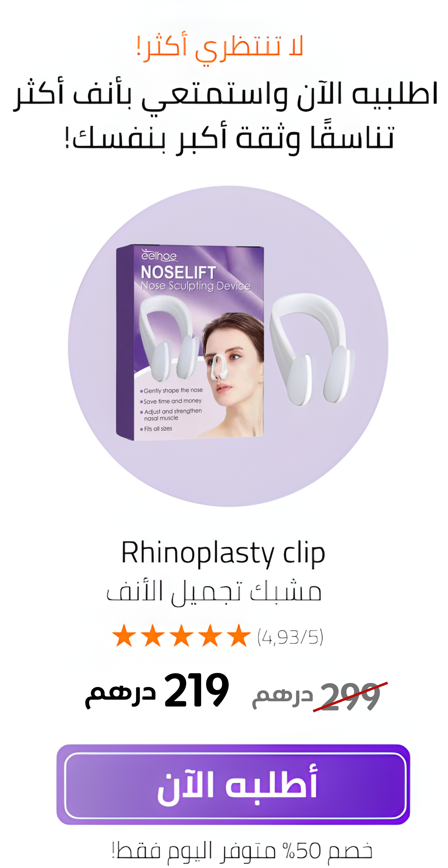Click the first orange rating star
Viewport: 448px width, 868px height.
click(x=124, y=636)
